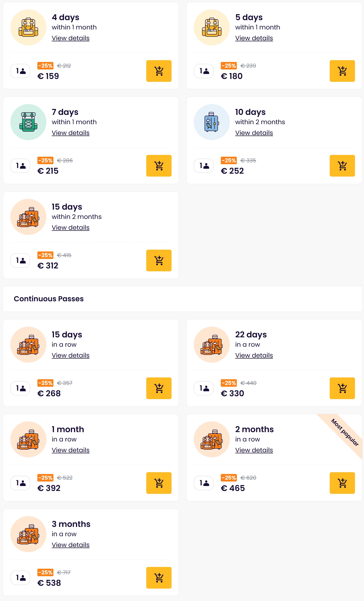Add the 5 days pass to cart
The image size is (364, 601).
342,71
